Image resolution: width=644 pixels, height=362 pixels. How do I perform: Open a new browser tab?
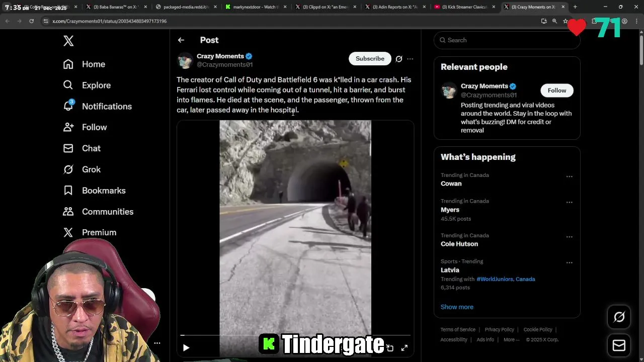[575, 7]
